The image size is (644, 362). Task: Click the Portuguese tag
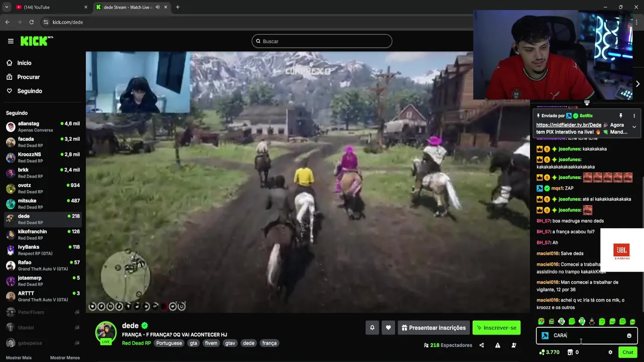[169, 343]
